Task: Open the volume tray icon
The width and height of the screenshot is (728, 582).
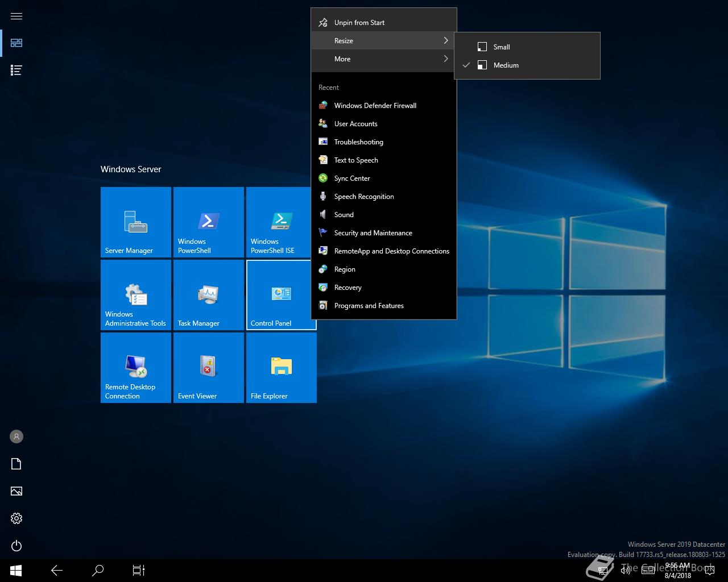Action: (625, 571)
